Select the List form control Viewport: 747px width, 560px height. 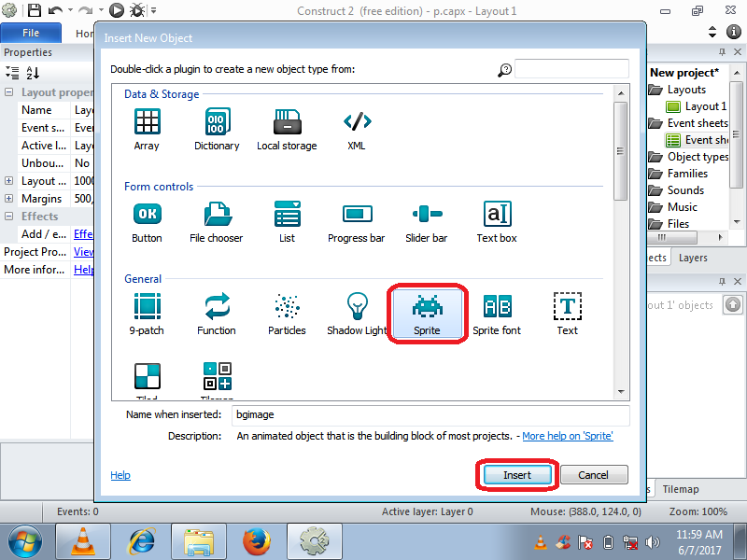point(288,214)
